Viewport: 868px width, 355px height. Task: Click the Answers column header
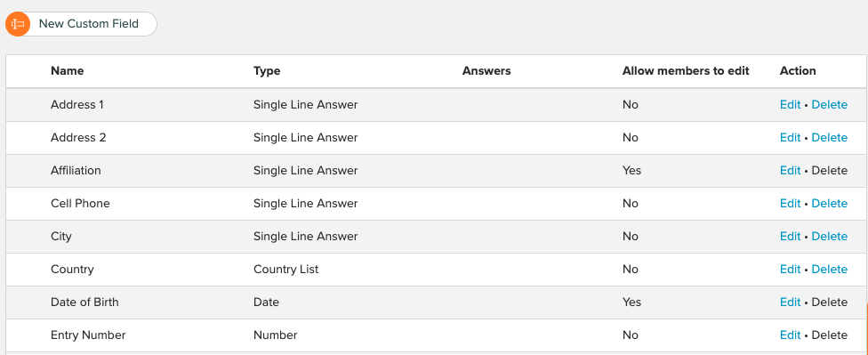coord(486,71)
